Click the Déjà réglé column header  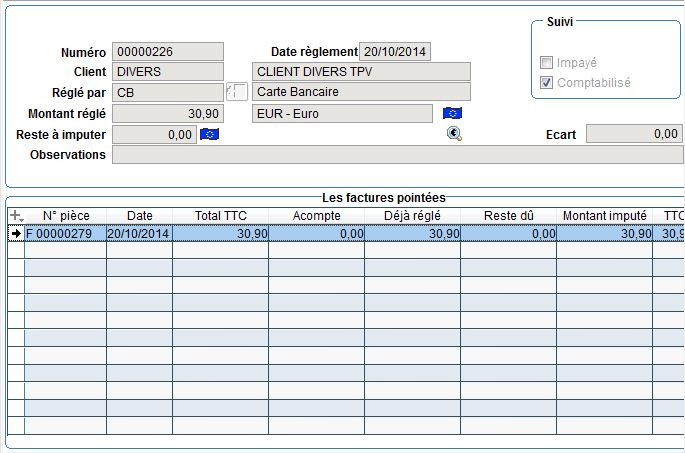point(412,216)
